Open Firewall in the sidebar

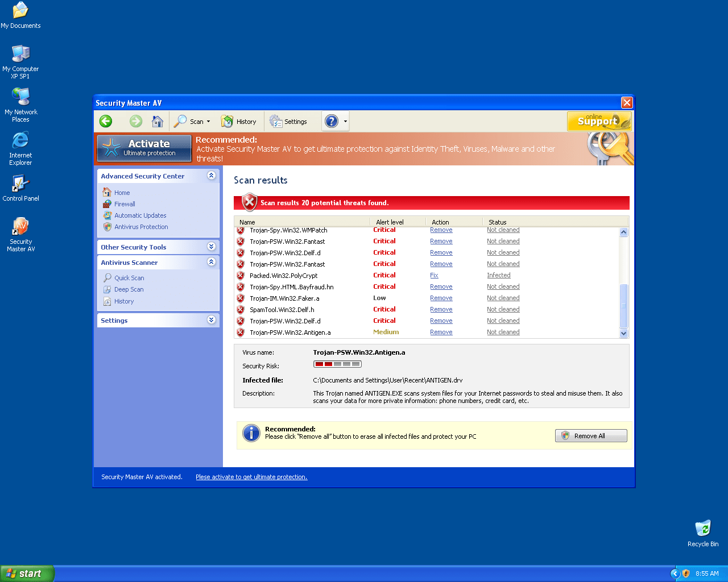pos(125,204)
